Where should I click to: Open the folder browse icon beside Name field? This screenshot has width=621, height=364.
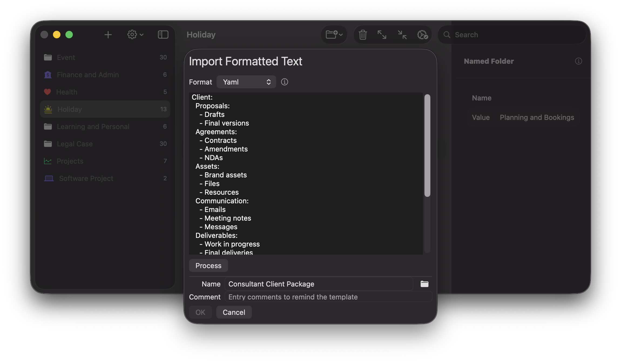pyautogui.click(x=424, y=284)
